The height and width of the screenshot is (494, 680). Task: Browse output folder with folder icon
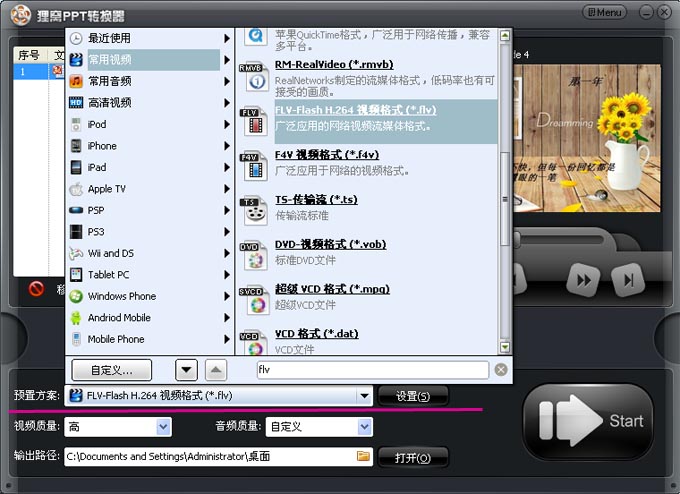pyautogui.click(x=363, y=456)
